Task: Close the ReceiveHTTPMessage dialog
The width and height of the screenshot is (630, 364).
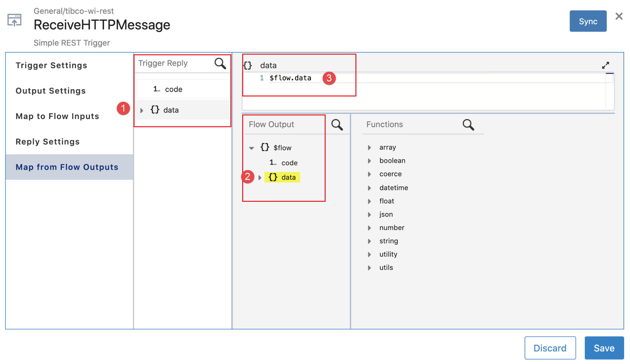Action: click(619, 16)
